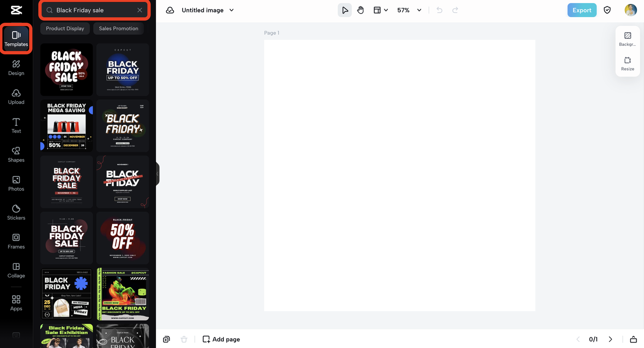The image size is (644, 348).
Task: Click the shield privacy icon
Action: 607,10
